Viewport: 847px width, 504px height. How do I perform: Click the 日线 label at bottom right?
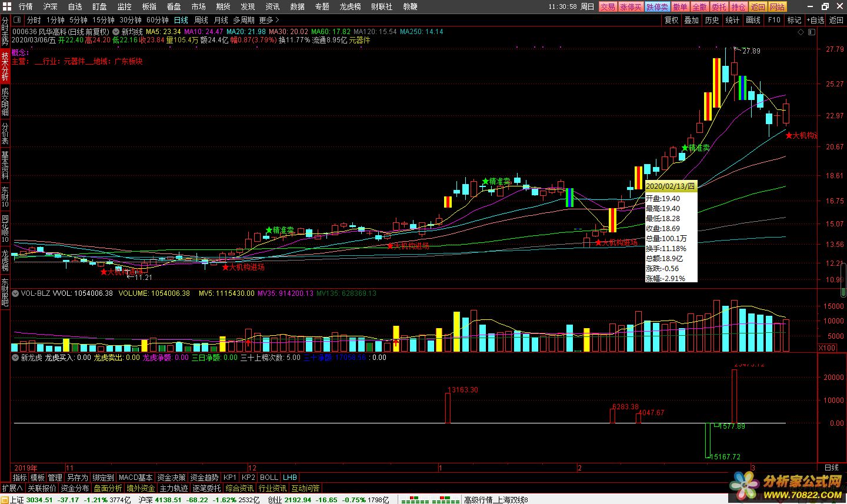pos(832,468)
